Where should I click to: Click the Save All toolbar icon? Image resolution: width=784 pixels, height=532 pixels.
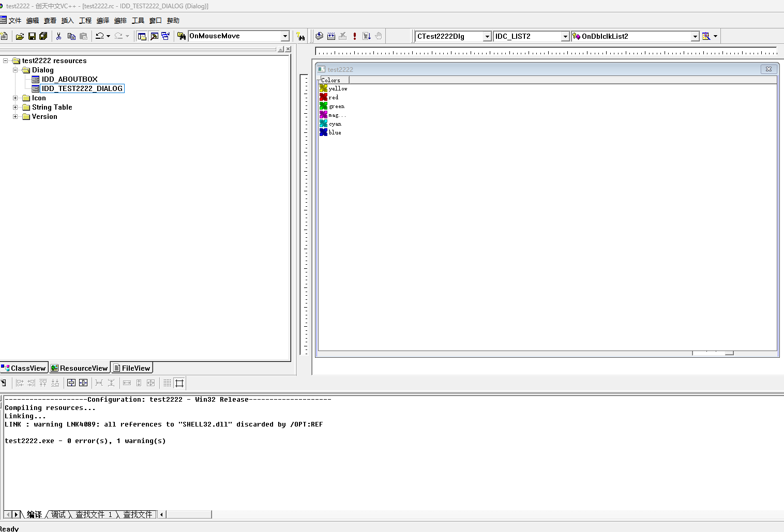point(43,36)
